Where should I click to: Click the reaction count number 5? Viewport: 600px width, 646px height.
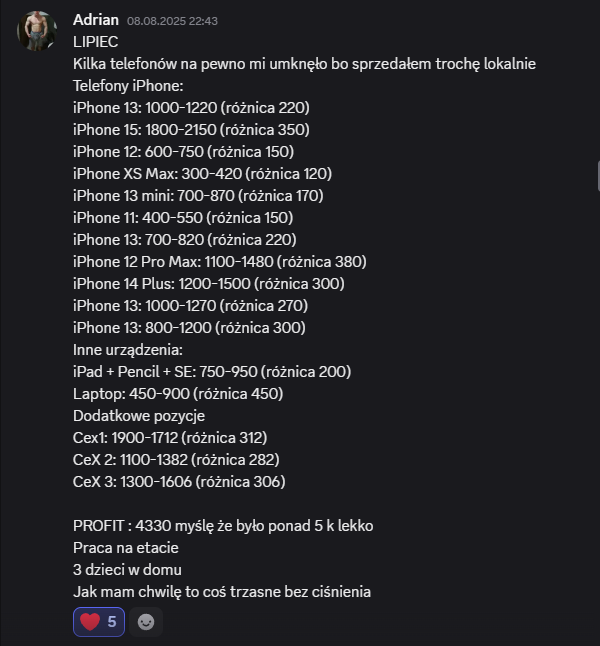point(112,622)
